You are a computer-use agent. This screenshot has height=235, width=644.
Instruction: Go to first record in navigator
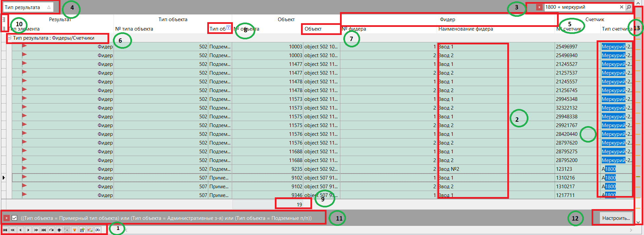pyautogui.click(x=5, y=230)
